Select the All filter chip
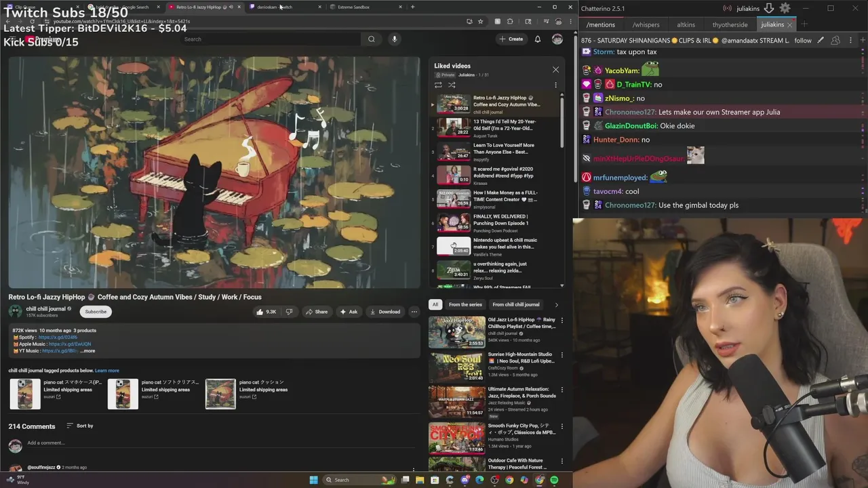The height and width of the screenshot is (488, 868). click(435, 304)
